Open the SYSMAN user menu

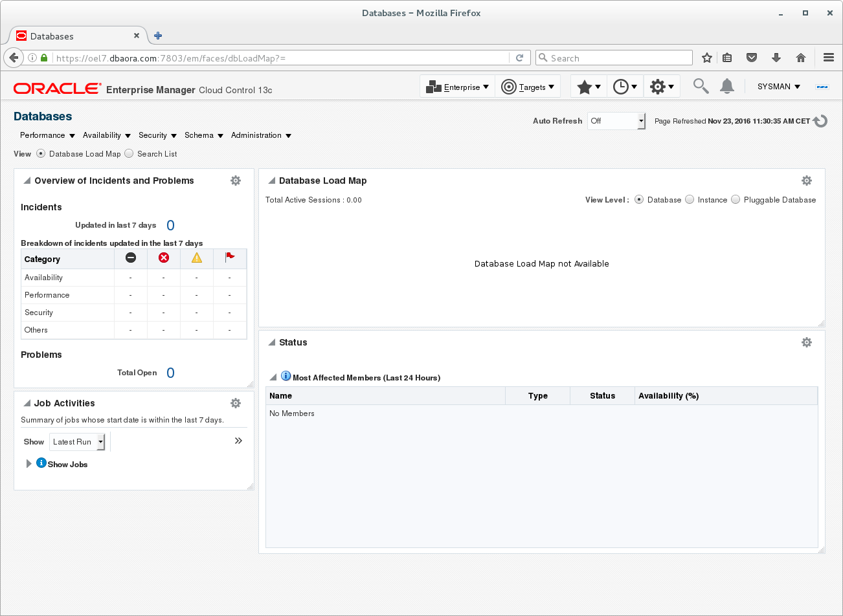coord(779,87)
